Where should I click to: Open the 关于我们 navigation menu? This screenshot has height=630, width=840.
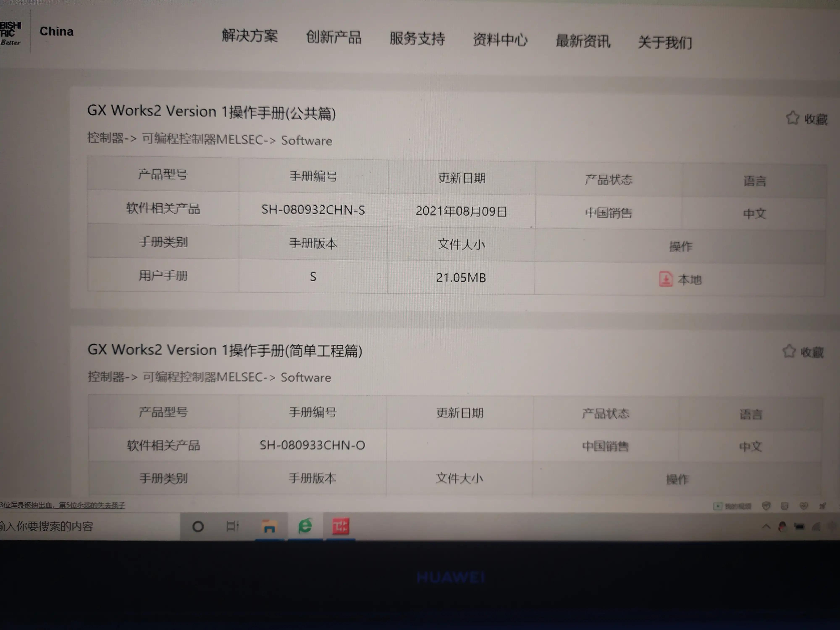click(665, 42)
